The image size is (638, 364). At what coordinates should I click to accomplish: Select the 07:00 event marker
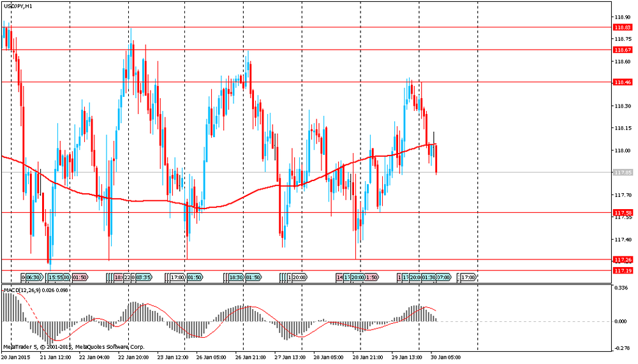443,278
